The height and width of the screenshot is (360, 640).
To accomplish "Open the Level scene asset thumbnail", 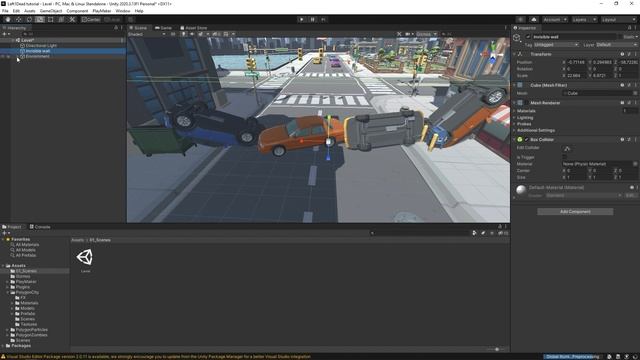I will point(85,257).
